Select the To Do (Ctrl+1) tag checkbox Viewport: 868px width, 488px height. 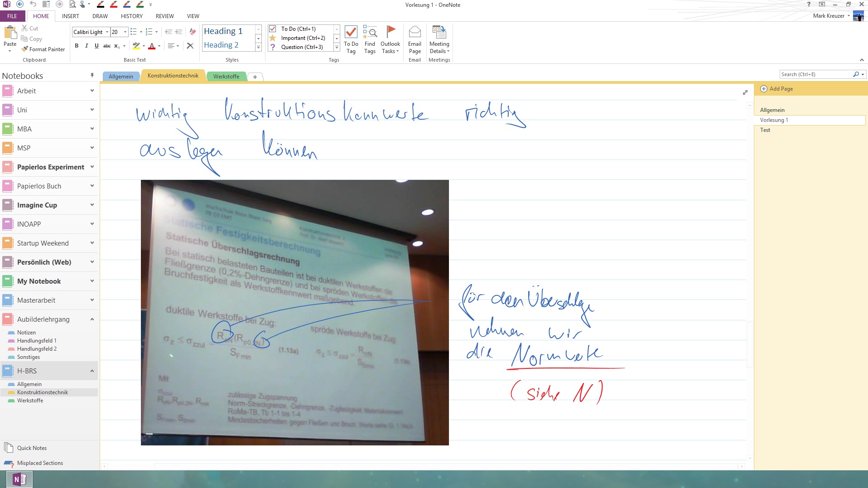point(273,29)
